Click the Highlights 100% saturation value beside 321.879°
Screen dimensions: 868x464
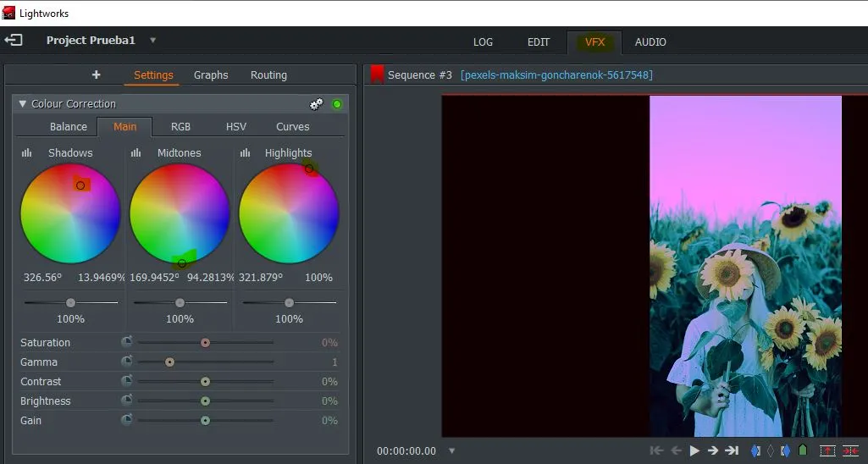tap(319, 278)
